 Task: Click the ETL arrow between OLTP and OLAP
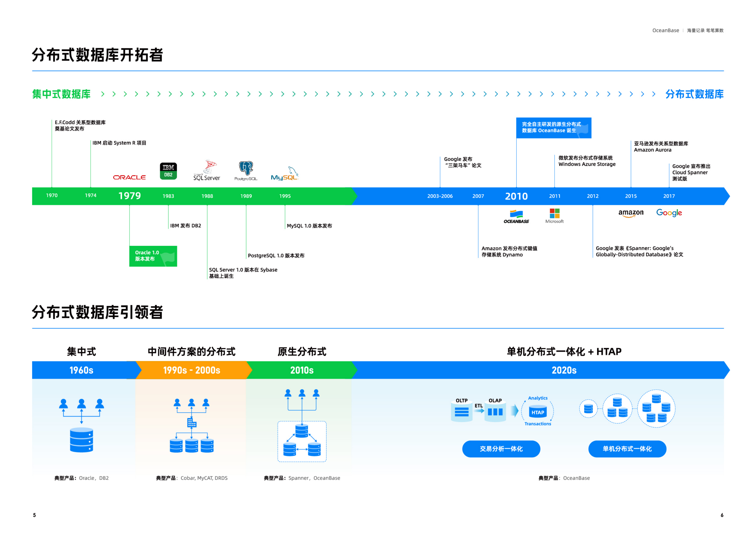[x=479, y=411]
